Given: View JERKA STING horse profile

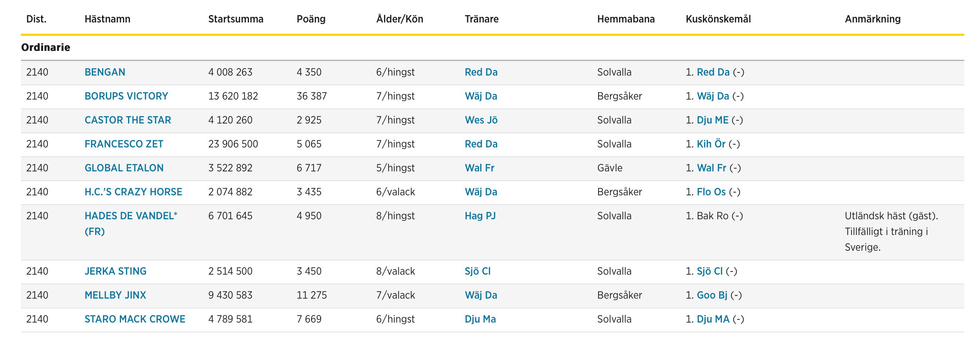Looking at the screenshot, I should [115, 271].
